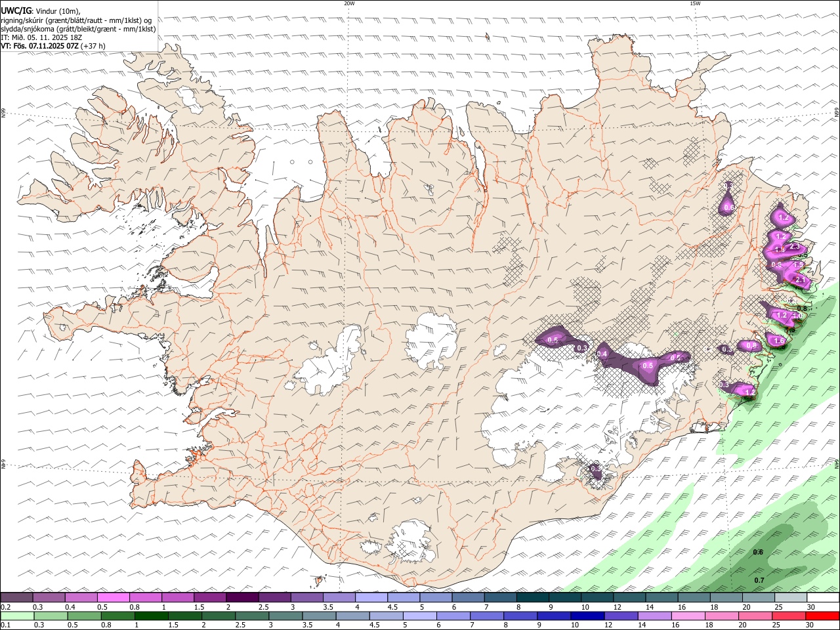Click the black 0.7 rain value over the sea
The width and height of the screenshot is (840, 630).
point(759,581)
